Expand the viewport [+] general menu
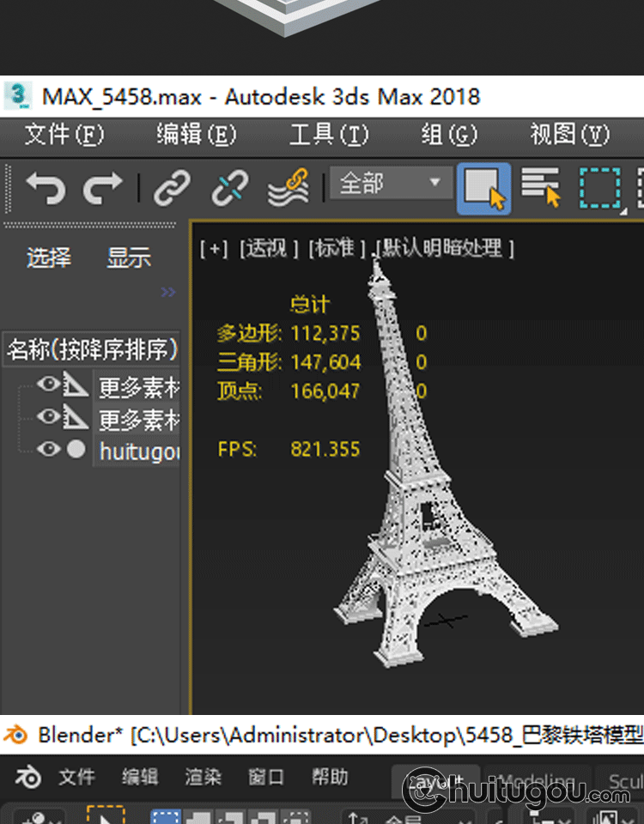The width and height of the screenshot is (644, 824). pyautogui.click(x=214, y=249)
